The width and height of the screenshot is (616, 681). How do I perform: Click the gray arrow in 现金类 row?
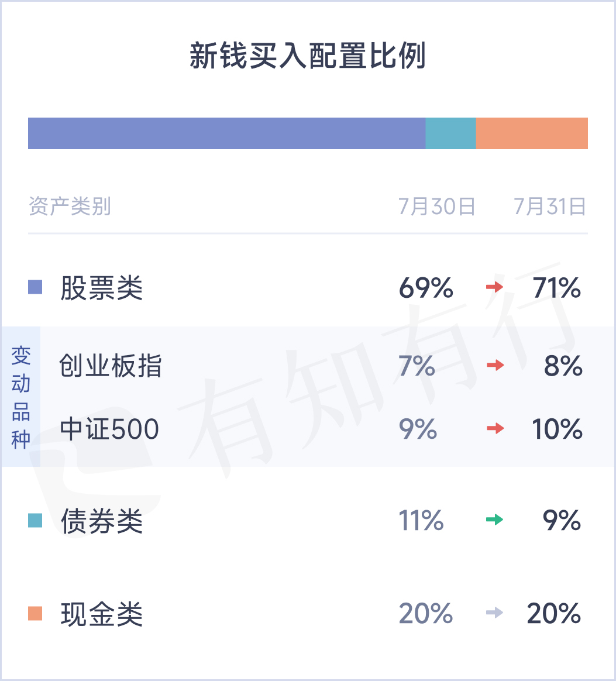(494, 613)
